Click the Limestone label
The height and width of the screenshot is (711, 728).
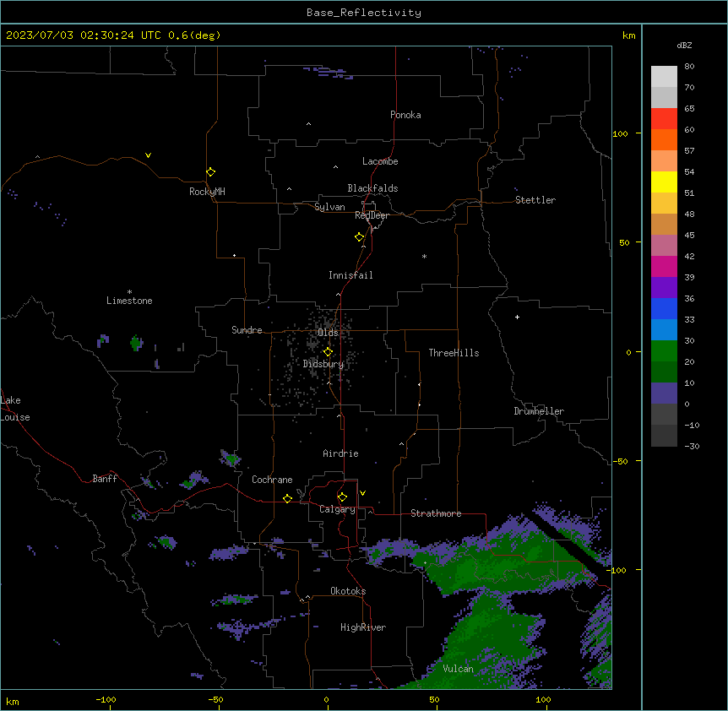129,301
